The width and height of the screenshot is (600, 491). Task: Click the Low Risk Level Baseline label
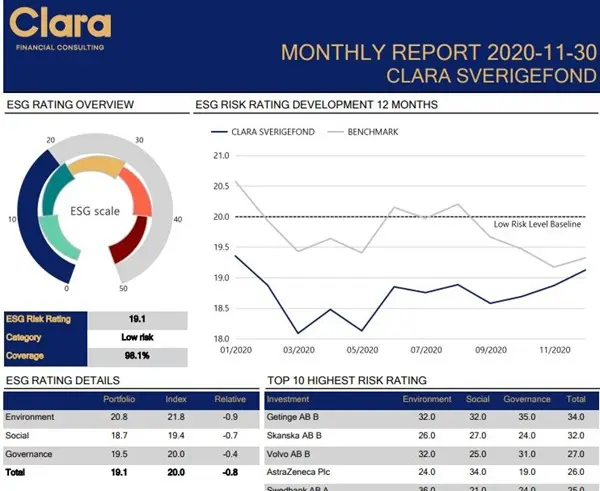pyautogui.click(x=537, y=224)
